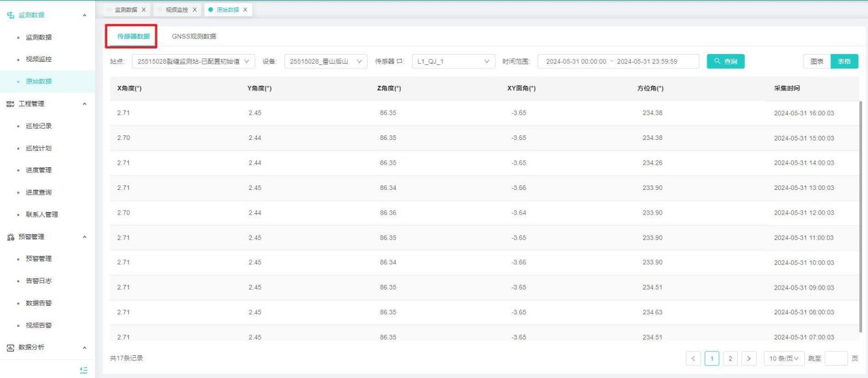868x378 pixels.
Task: Change the 10条/页 page size selector
Action: point(783,358)
